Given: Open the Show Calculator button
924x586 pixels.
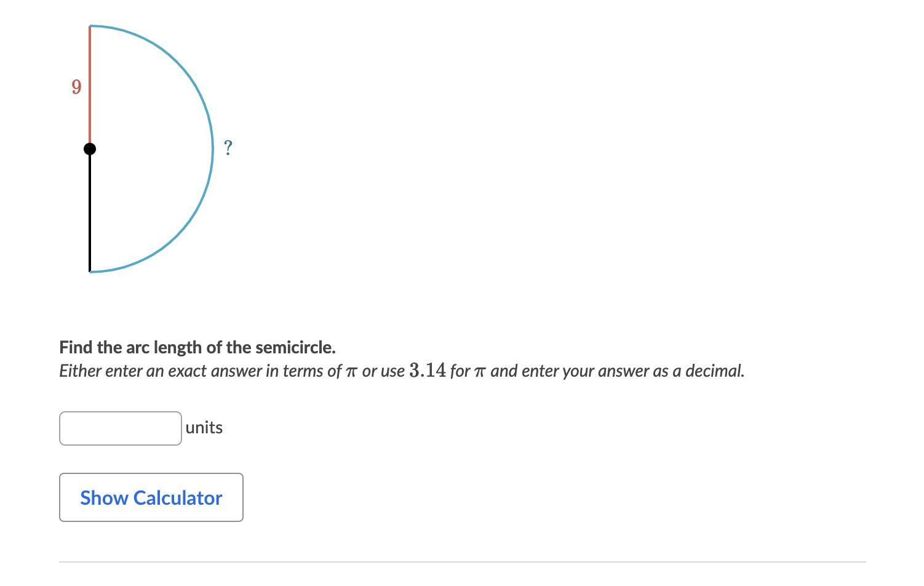Looking at the screenshot, I should coord(151,497).
